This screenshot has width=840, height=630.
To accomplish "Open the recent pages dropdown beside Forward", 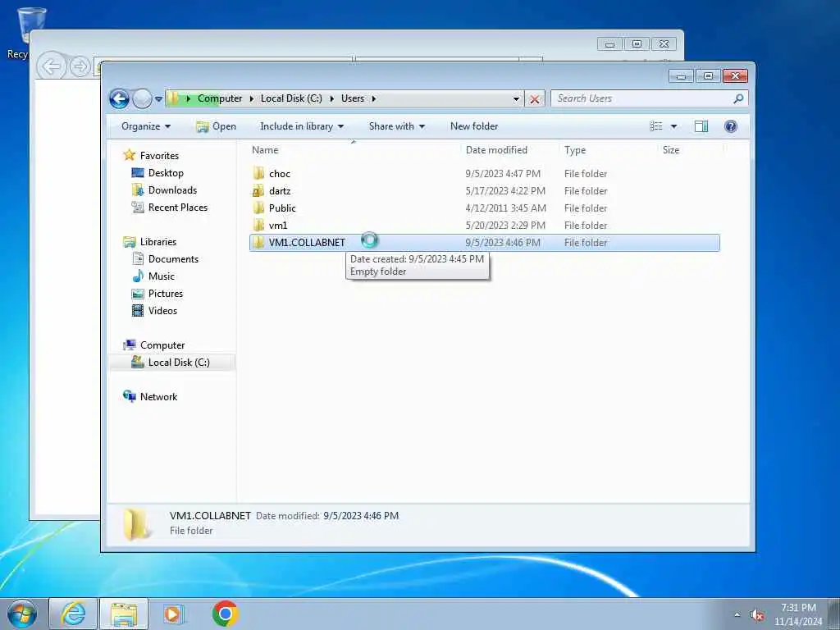I will click(158, 98).
